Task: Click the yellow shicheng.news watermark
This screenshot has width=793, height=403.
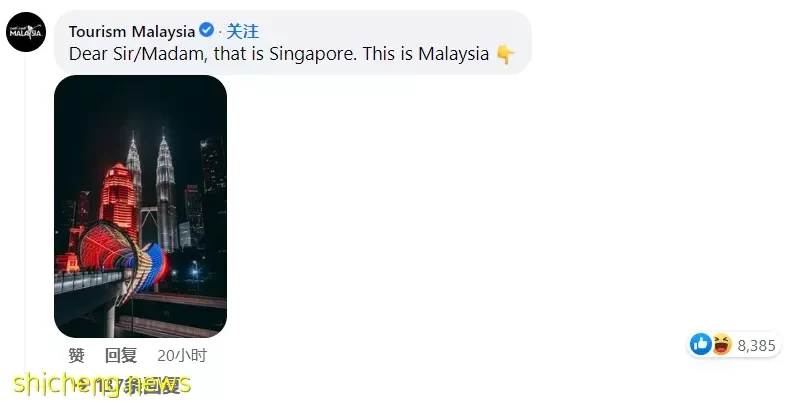Action: [102, 384]
